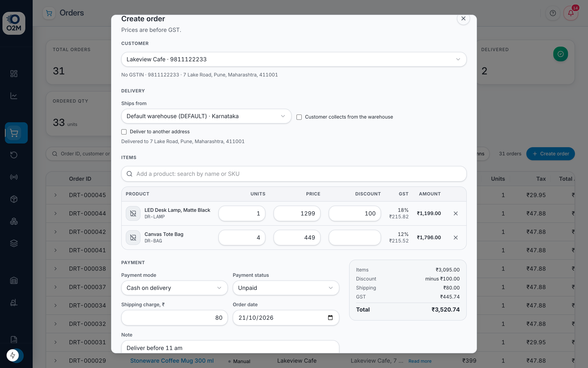Click the Note field Deliver before 11 am
Image resolution: width=588 pixels, height=368 pixels.
(x=230, y=347)
